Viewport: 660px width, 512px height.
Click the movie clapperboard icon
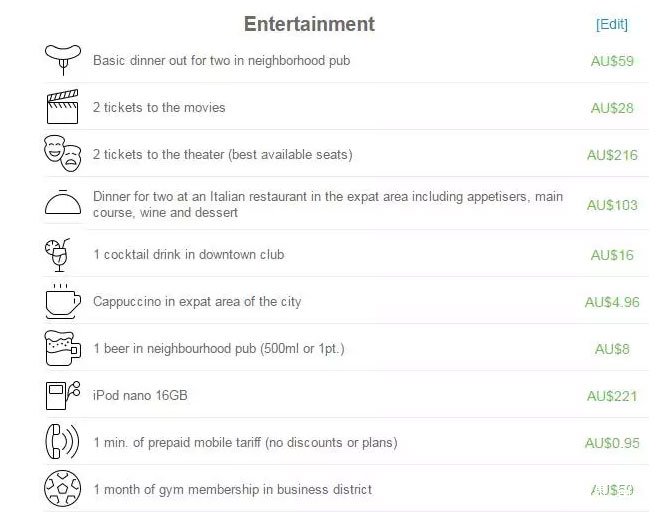pos(62,107)
